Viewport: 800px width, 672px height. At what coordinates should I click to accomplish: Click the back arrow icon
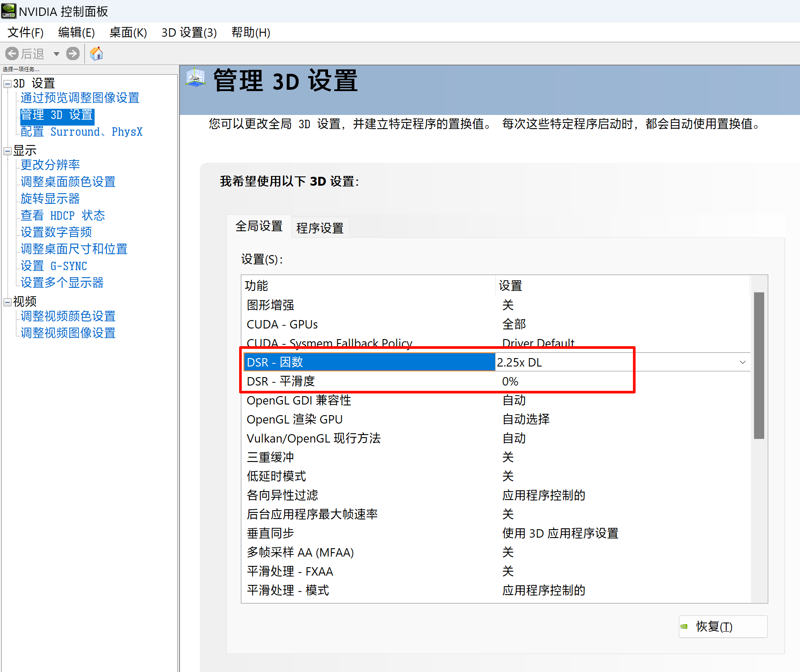pyautogui.click(x=12, y=54)
